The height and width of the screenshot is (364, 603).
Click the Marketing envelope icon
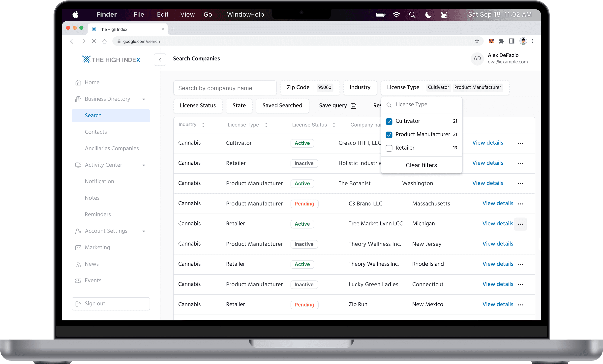click(78, 248)
